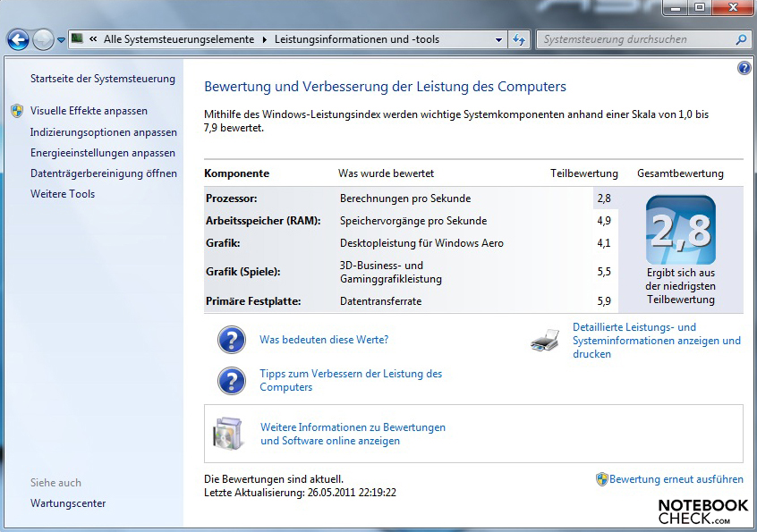
Task: Expand the double-chevron breadcrumb overflow
Action: (x=93, y=39)
